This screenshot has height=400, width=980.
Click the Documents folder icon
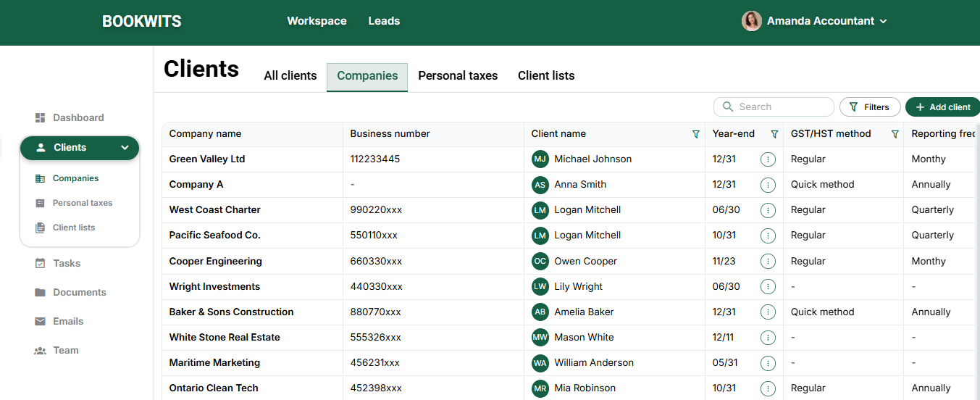click(x=40, y=292)
